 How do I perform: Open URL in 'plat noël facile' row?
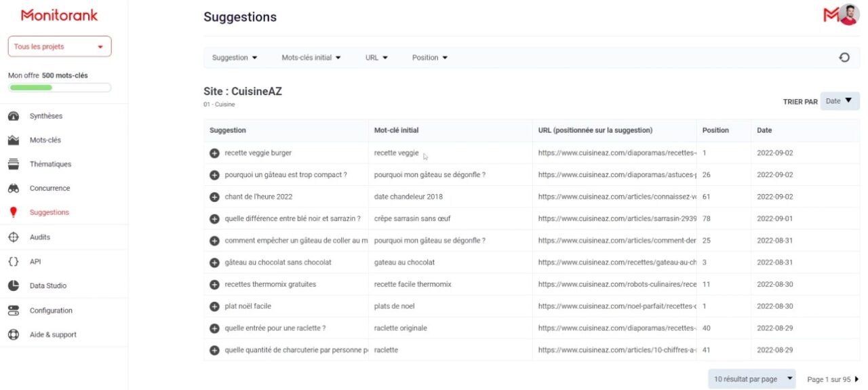click(x=617, y=307)
